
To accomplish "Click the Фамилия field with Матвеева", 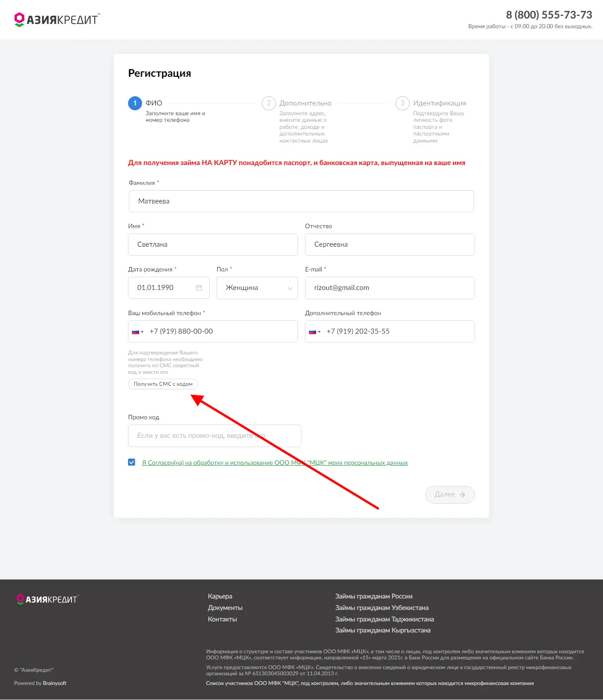I will pyautogui.click(x=301, y=201).
